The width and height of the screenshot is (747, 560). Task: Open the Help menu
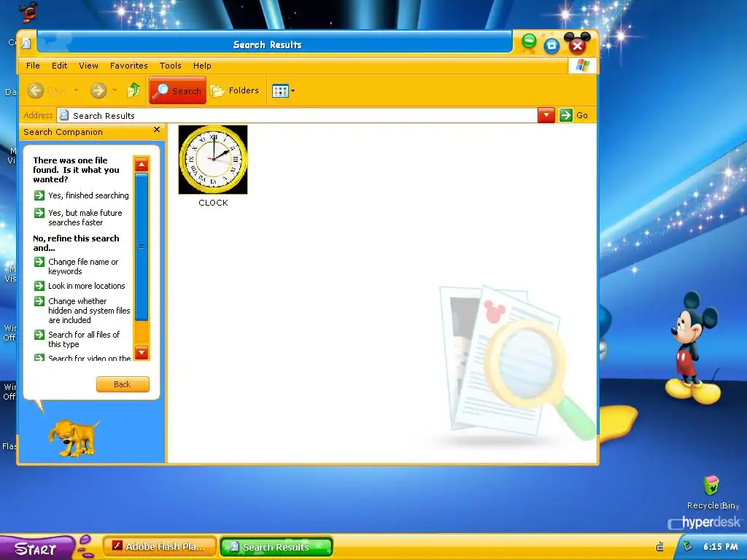202,66
